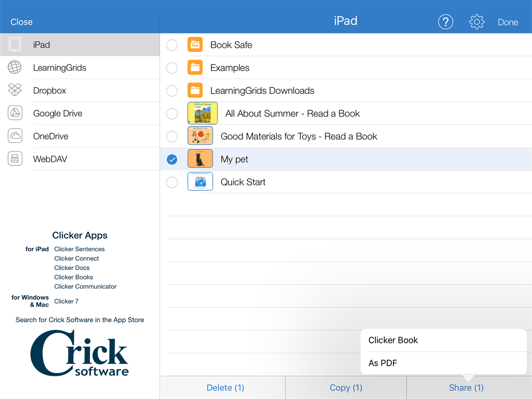Uncheck the My pet selection circle

(x=172, y=159)
